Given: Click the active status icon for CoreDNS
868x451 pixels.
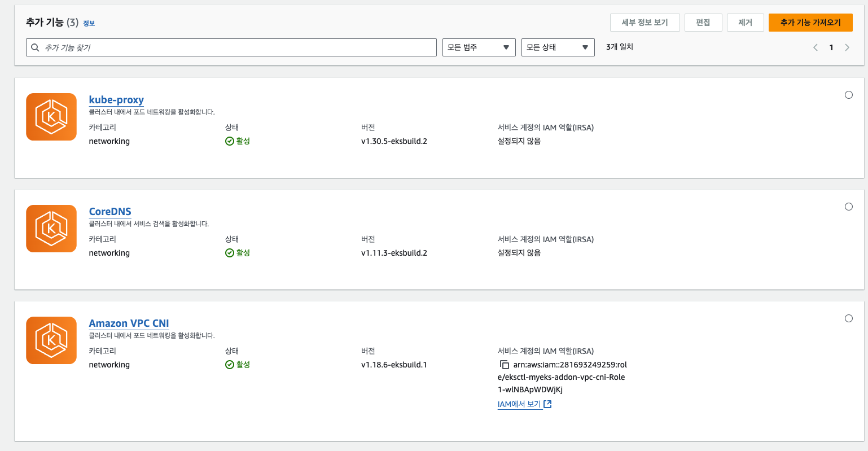Looking at the screenshot, I should pyautogui.click(x=230, y=253).
